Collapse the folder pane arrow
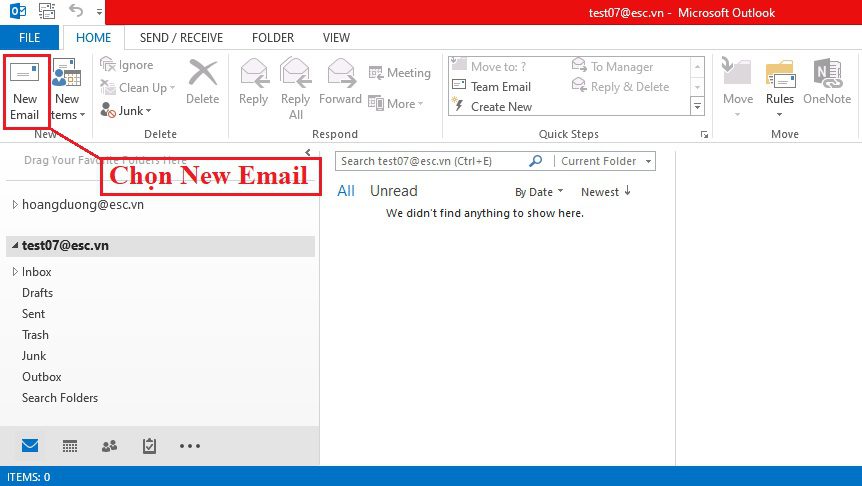This screenshot has height=486, width=862. point(308,152)
